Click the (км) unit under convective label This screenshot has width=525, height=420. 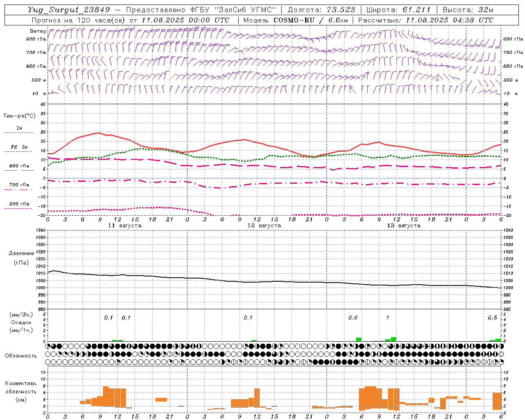[21, 399]
